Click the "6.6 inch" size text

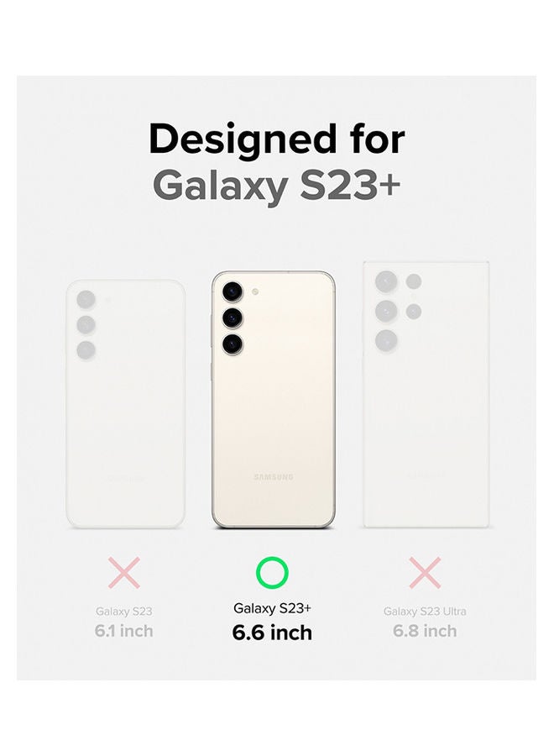272,633
